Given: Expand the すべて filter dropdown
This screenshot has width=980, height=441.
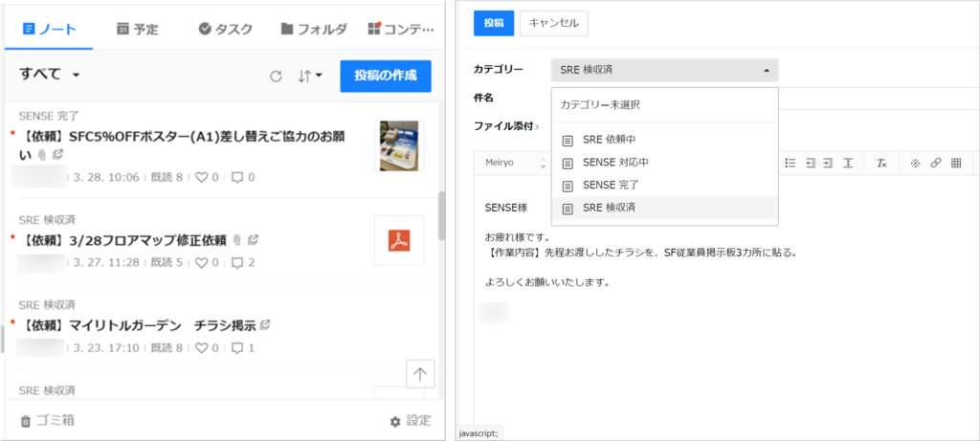Looking at the screenshot, I should coord(49,75).
